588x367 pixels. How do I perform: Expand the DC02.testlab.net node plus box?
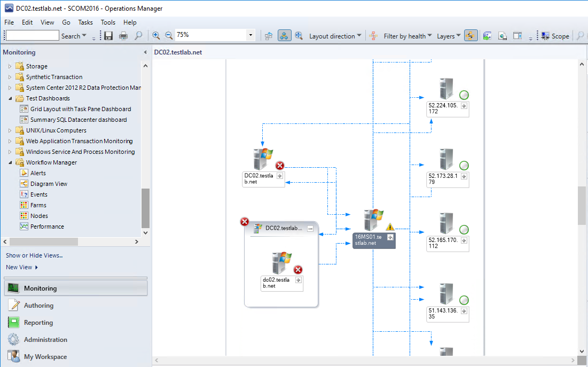[280, 176]
